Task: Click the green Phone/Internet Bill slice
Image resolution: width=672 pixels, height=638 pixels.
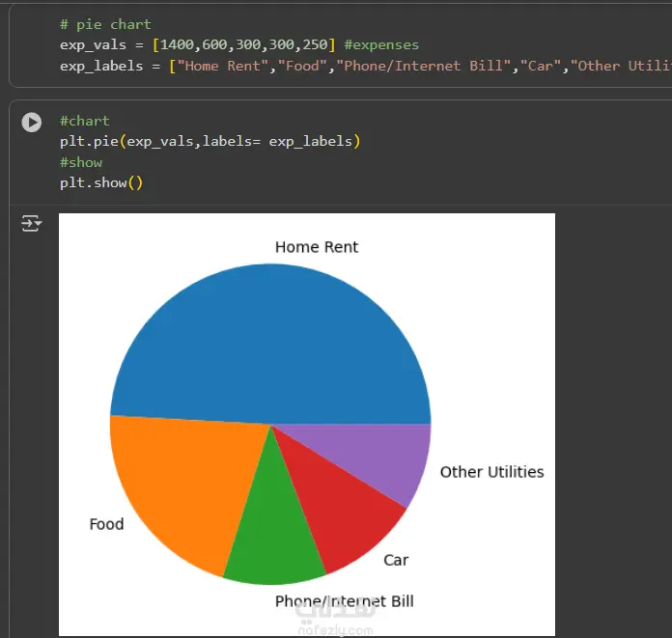Action: click(x=273, y=541)
